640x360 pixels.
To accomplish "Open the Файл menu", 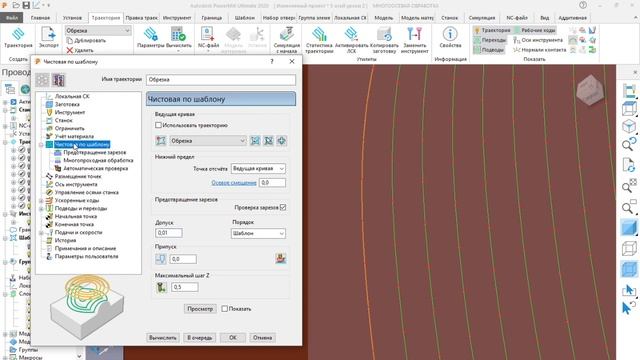I will click(12, 18).
